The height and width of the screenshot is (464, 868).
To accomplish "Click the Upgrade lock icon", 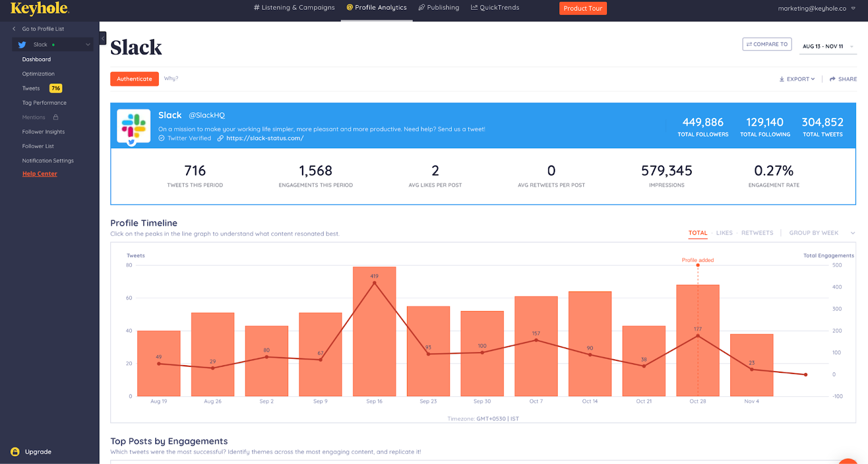I will pos(15,452).
